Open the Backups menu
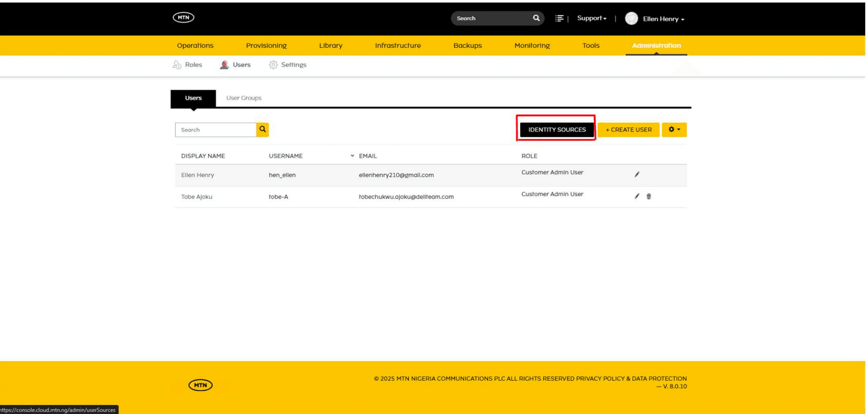Viewport: 868px width, 414px height. click(469, 45)
